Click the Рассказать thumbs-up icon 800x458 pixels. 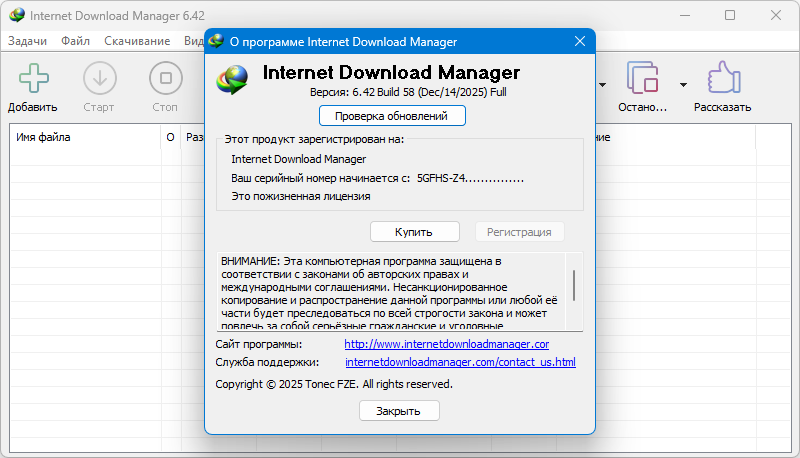pos(723,78)
